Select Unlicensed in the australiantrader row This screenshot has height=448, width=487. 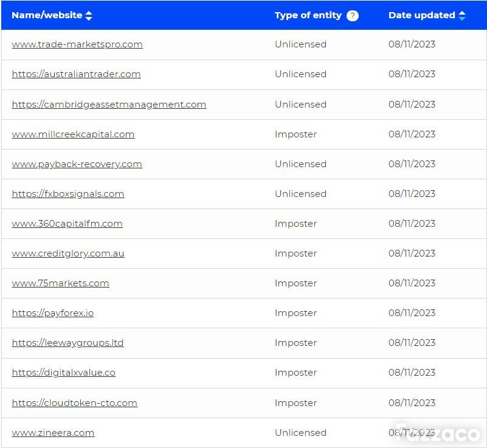(300, 74)
